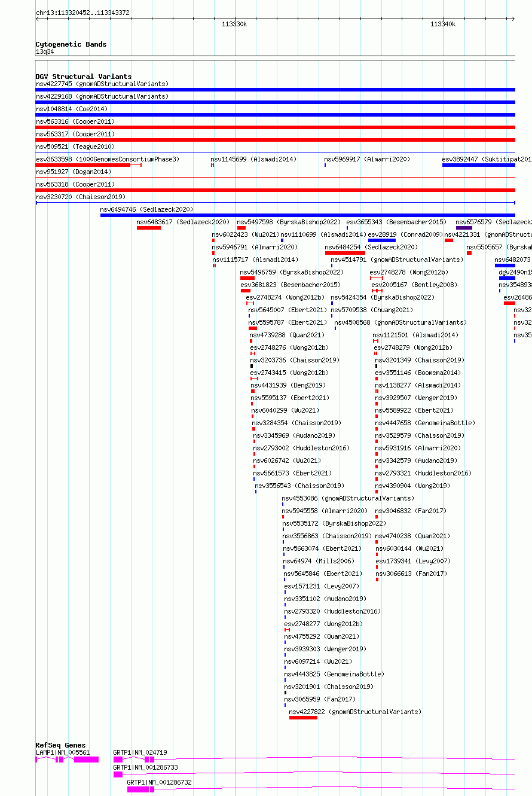Select esv2748274 (Wong2012b) variant

pos(285,297)
